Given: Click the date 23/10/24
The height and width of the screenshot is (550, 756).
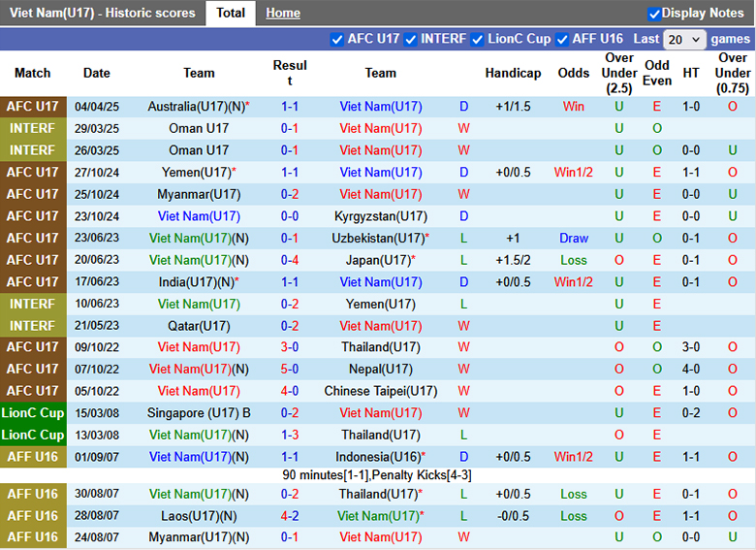Looking at the screenshot, I should click(x=96, y=216).
